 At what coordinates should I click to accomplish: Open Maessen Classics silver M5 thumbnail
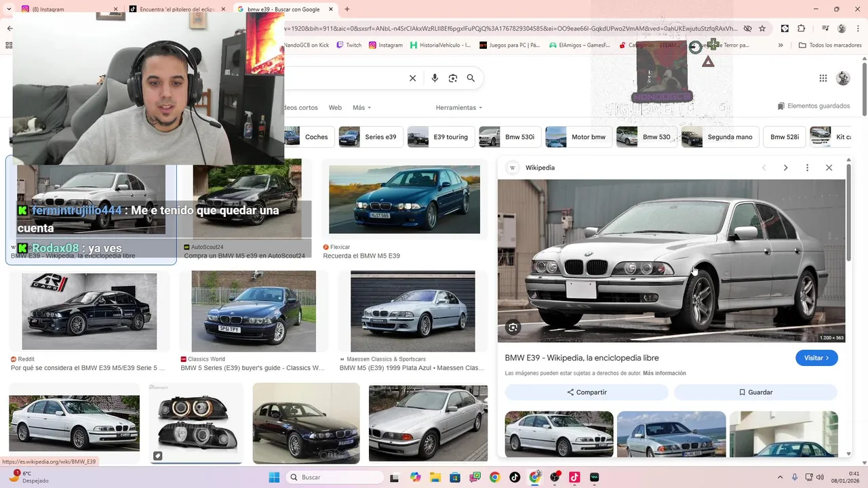412,312
